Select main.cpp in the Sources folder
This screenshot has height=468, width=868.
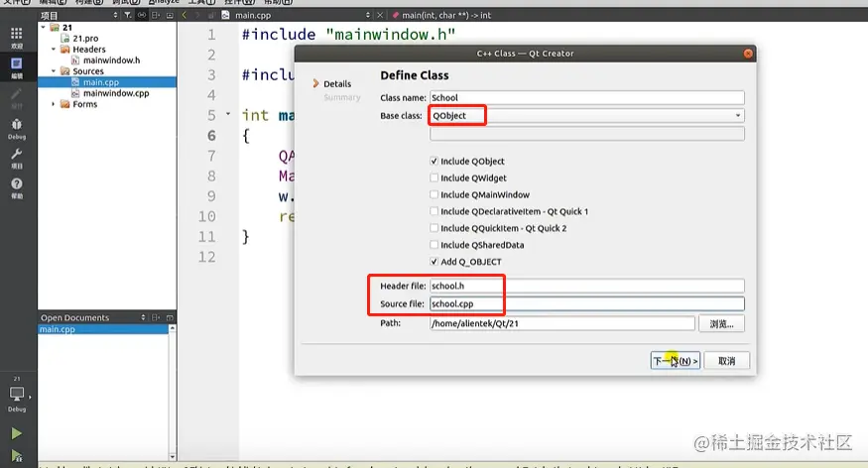coord(101,82)
